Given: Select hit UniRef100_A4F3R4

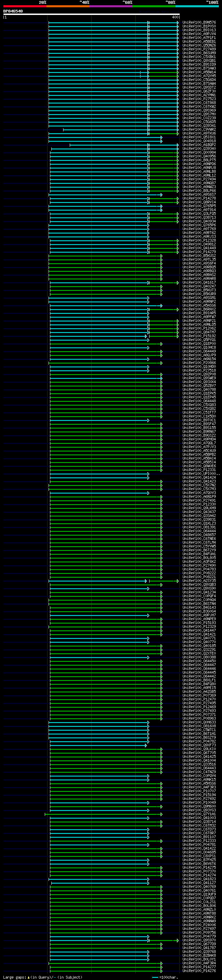Looking at the screenshot, I should click(199, 963).
